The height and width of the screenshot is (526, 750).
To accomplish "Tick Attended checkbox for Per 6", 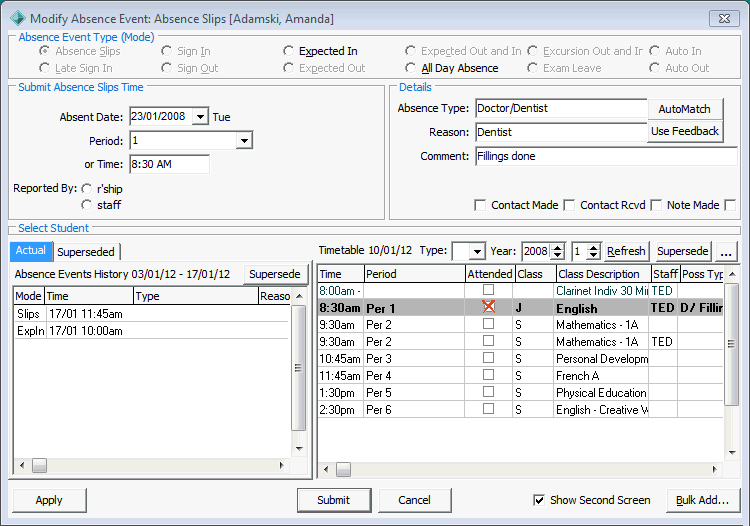I will pos(488,409).
